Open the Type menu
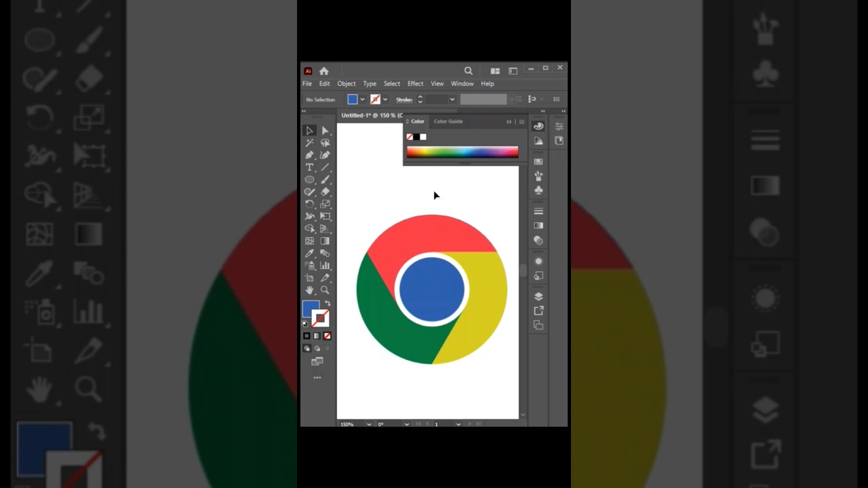The height and width of the screenshot is (488, 868). 370,83
